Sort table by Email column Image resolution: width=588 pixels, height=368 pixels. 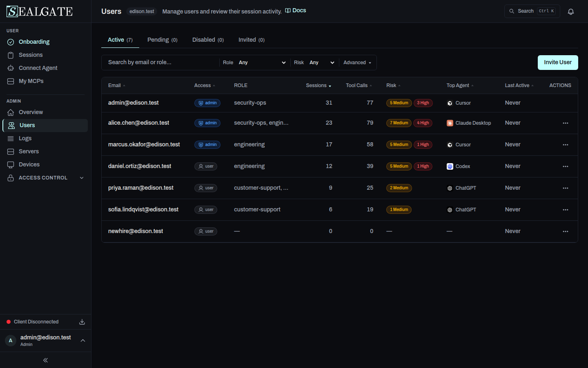(x=117, y=85)
